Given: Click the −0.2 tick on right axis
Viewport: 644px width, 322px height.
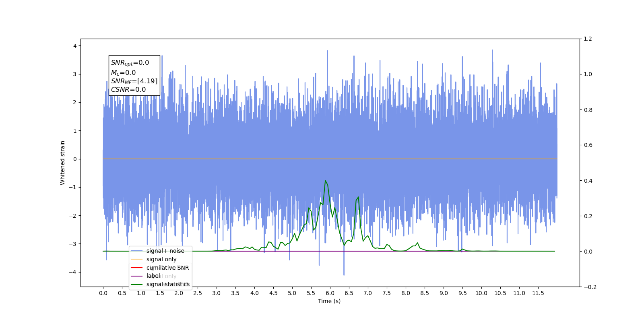Looking at the screenshot, I should point(590,287).
